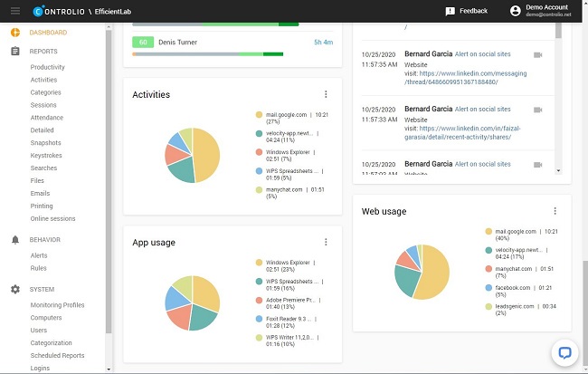Open Scheduled Reports
The width and height of the screenshot is (588, 374).
(x=57, y=355)
